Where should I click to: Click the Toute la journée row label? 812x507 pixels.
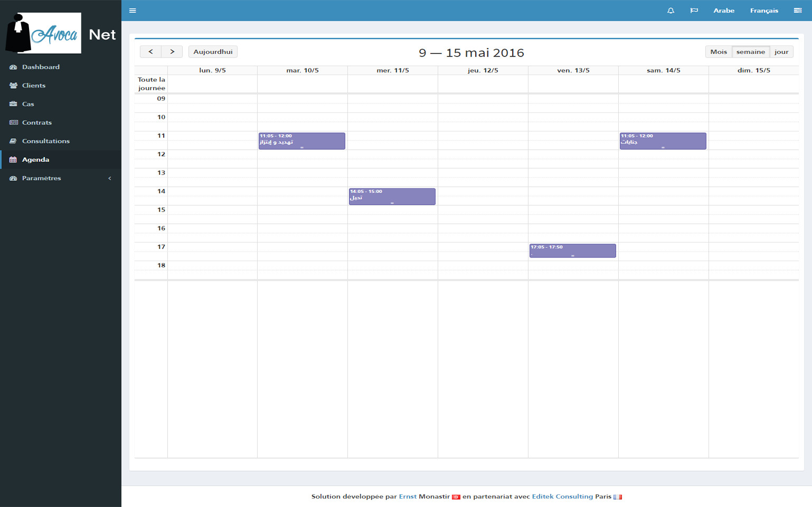pyautogui.click(x=152, y=84)
